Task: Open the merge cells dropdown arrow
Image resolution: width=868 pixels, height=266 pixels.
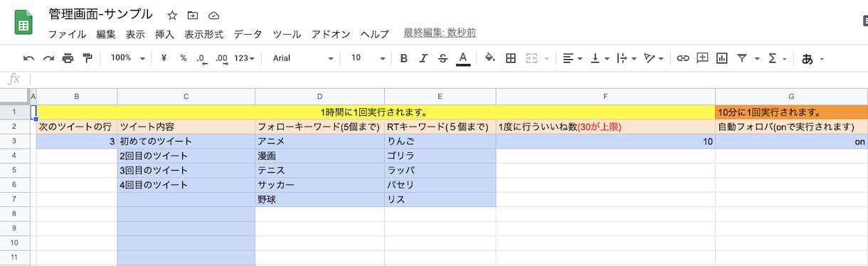Action: [546, 58]
